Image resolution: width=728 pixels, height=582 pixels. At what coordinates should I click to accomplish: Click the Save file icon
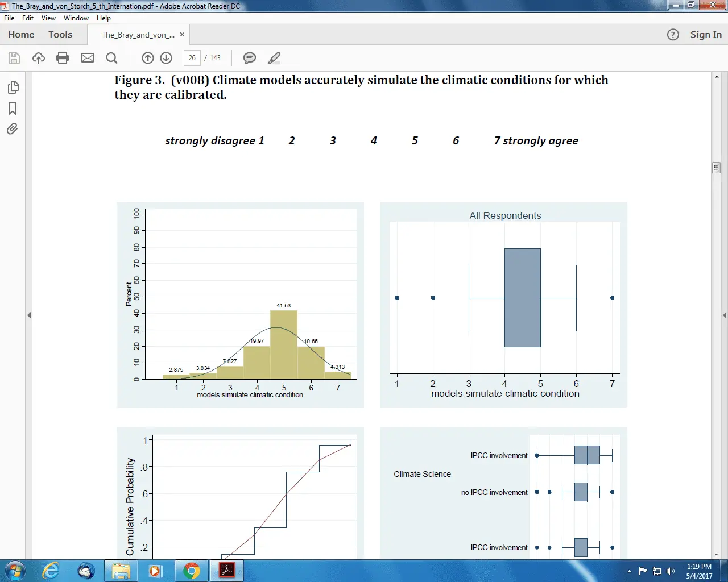pos(14,58)
